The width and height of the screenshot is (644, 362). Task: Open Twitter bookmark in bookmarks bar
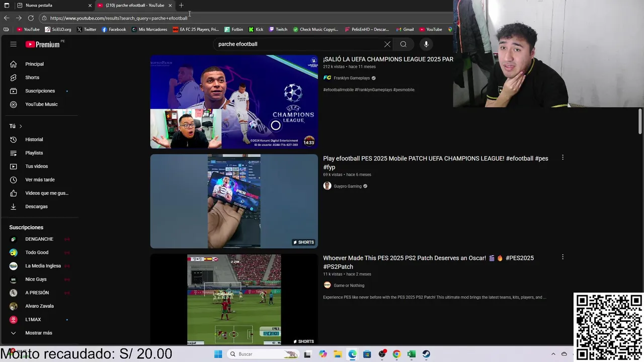[x=87, y=29]
